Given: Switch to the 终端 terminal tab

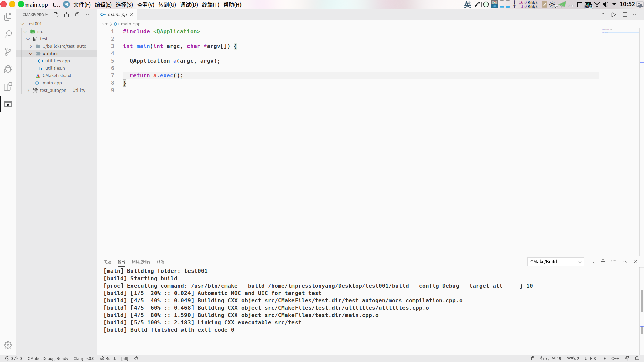Looking at the screenshot, I should point(161,262).
